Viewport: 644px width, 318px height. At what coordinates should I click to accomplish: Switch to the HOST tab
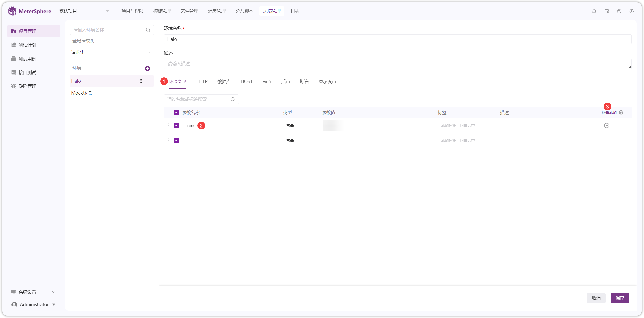click(x=247, y=82)
